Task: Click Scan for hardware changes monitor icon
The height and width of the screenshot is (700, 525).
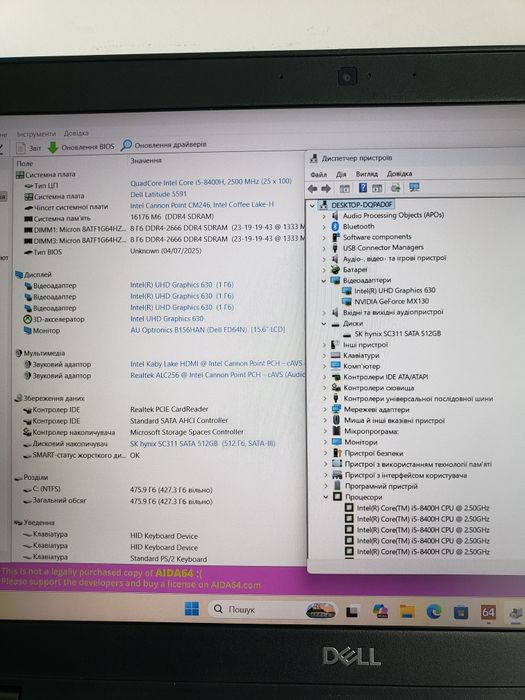Action: [x=414, y=188]
